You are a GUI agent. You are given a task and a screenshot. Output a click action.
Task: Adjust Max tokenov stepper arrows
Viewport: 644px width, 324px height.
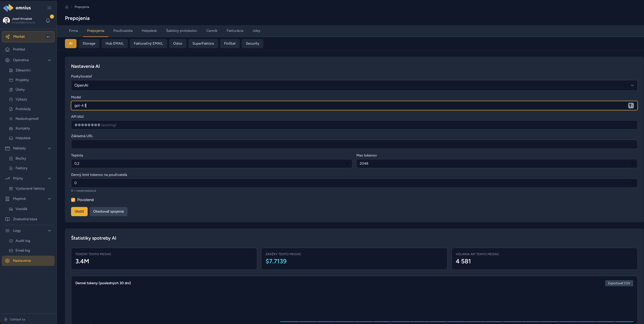pos(632,164)
